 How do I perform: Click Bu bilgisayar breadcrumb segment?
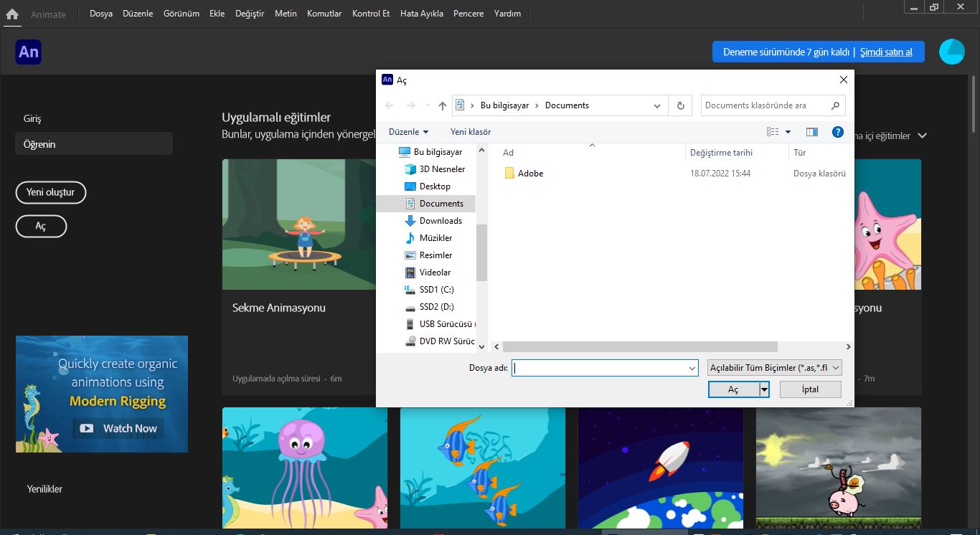click(504, 105)
